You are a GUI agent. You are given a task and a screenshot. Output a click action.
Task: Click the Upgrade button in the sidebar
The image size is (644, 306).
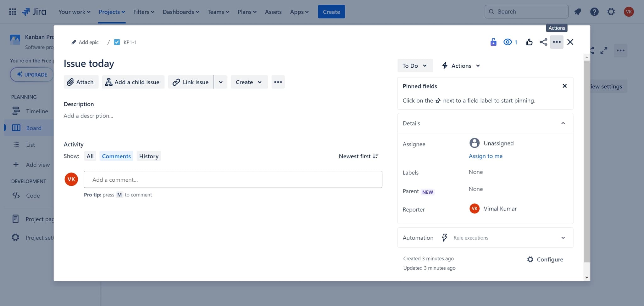click(x=32, y=74)
